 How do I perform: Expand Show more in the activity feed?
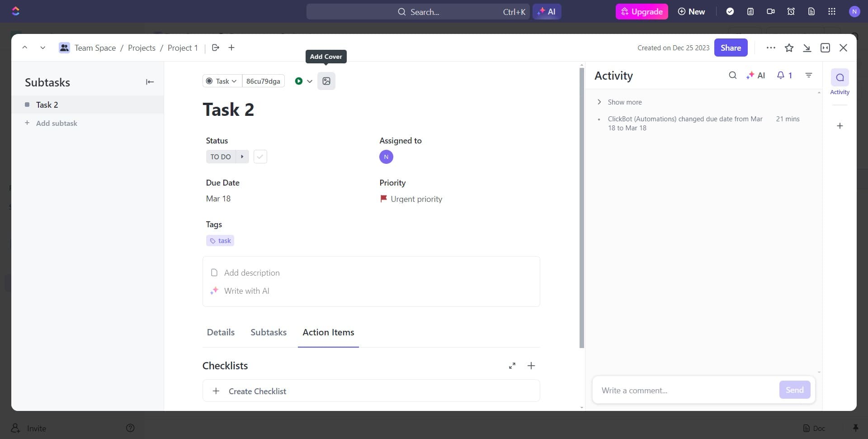625,102
